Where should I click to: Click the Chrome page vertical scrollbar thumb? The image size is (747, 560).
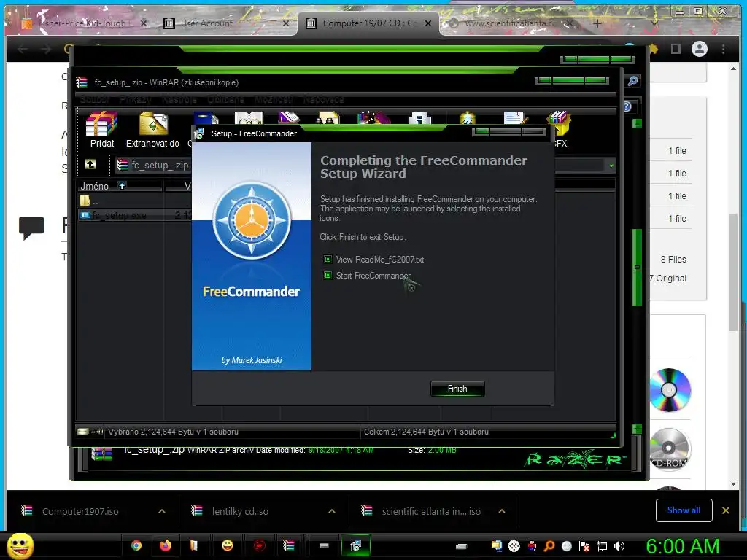[733, 272]
